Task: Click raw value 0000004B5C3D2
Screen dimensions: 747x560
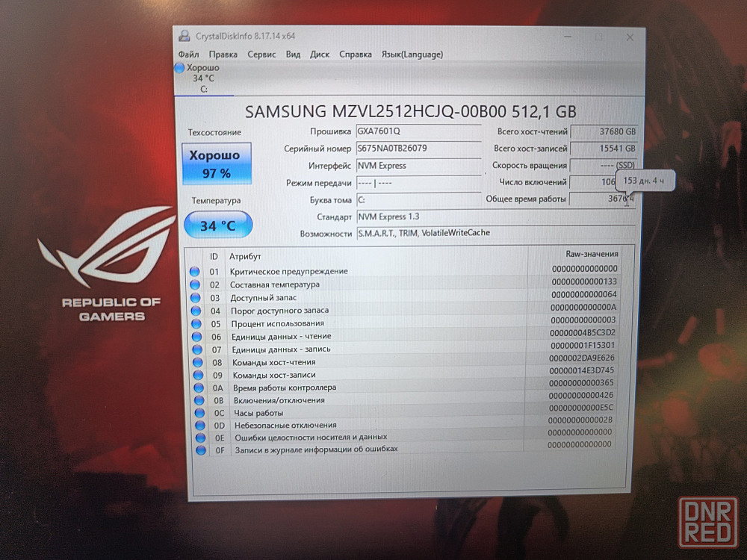Action: pos(583,332)
